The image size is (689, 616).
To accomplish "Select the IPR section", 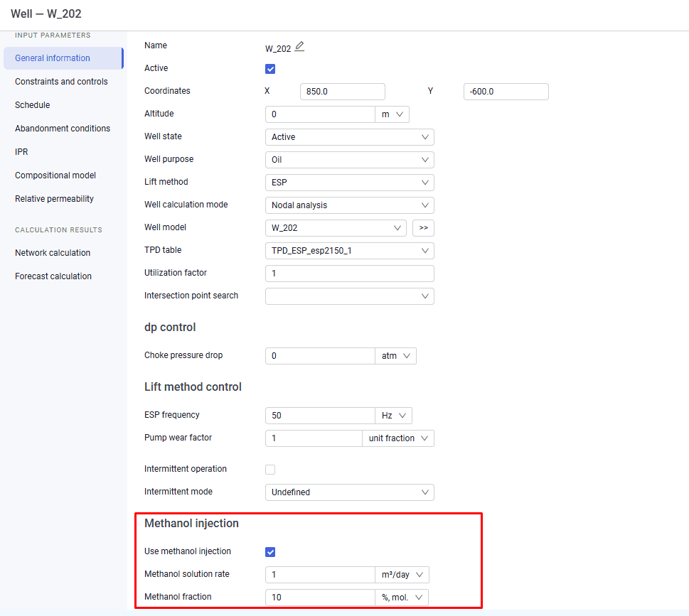I will click(x=21, y=152).
